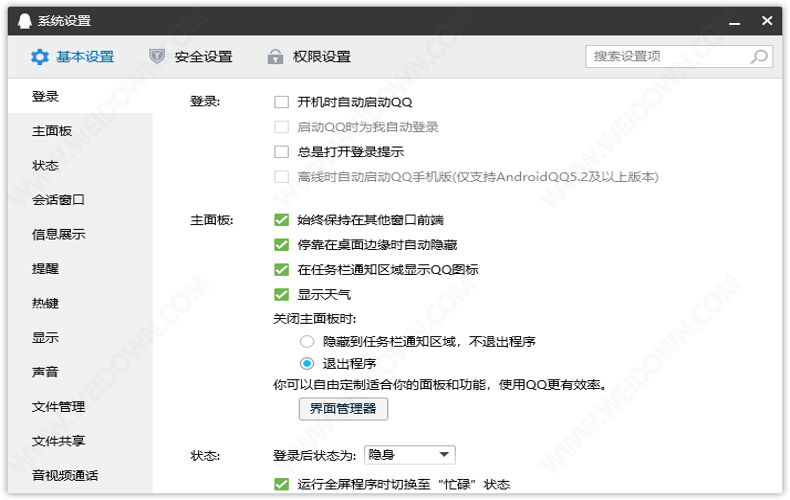
Task: Uncheck 始终保持在其他窗口前端
Action: click(281, 220)
